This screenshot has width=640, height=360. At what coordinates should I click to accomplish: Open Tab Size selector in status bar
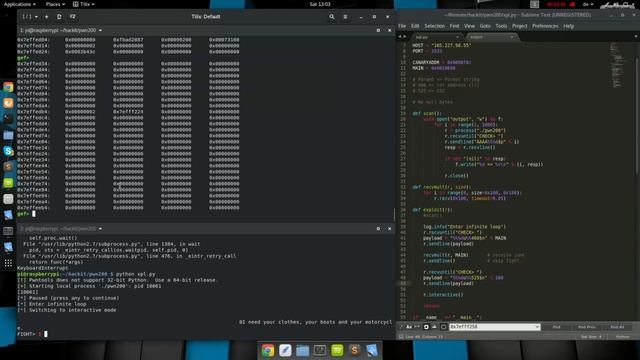pos(591,337)
